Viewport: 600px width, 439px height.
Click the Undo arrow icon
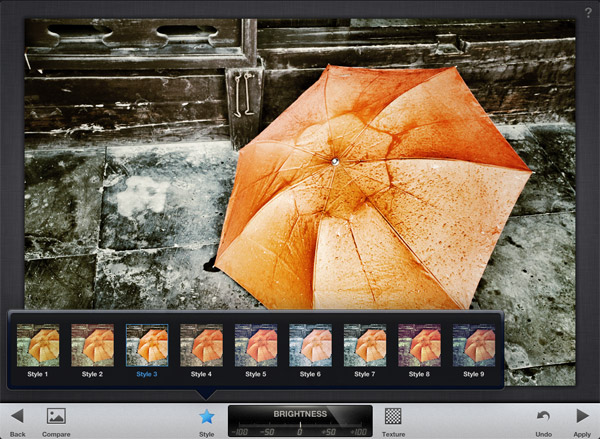coord(543,416)
